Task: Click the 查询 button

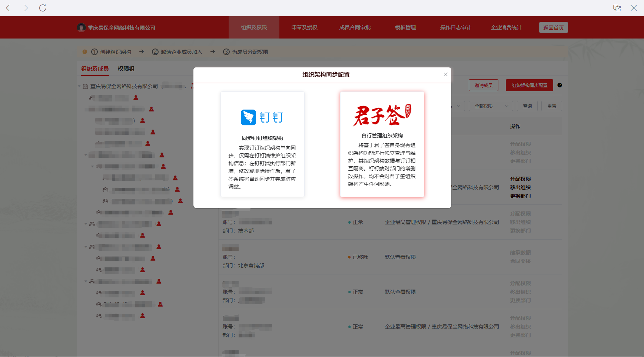Action: [x=527, y=106]
